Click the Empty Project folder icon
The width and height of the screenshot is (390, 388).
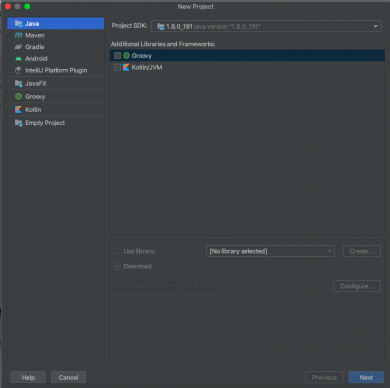pos(18,123)
